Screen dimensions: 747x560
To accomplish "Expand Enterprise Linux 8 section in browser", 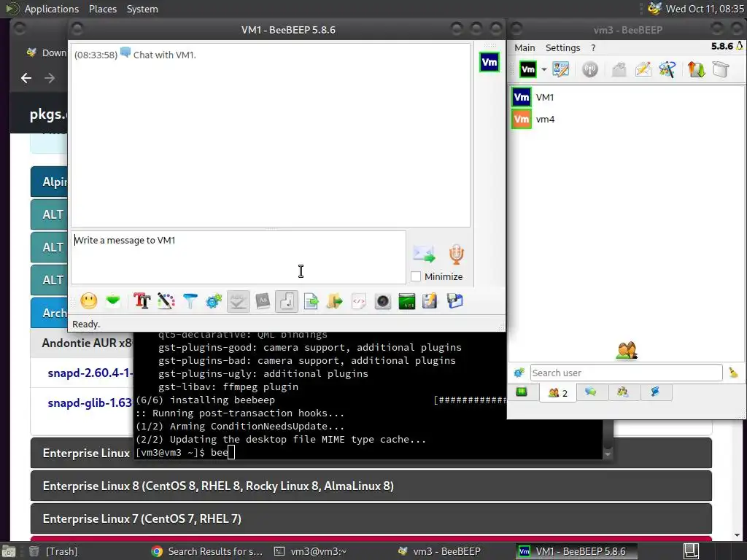I will 371,486.
